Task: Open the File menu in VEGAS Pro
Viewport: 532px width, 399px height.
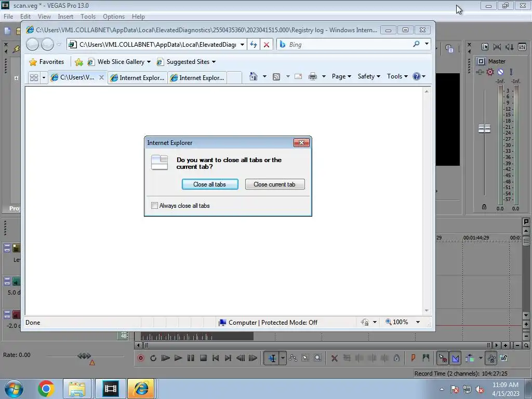Action: tap(8, 16)
